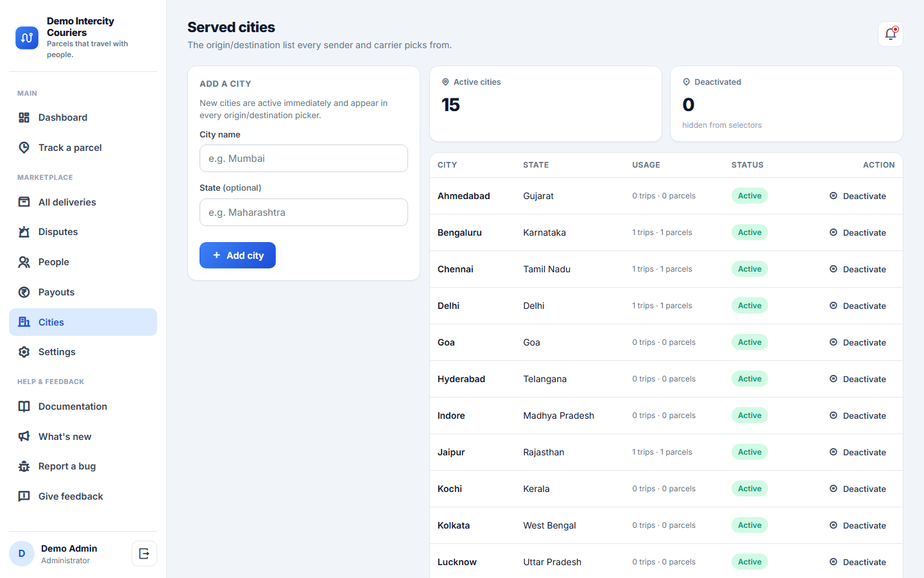Deactivate the city Ahmedabad
The width and height of the screenshot is (924, 578).
858,196
